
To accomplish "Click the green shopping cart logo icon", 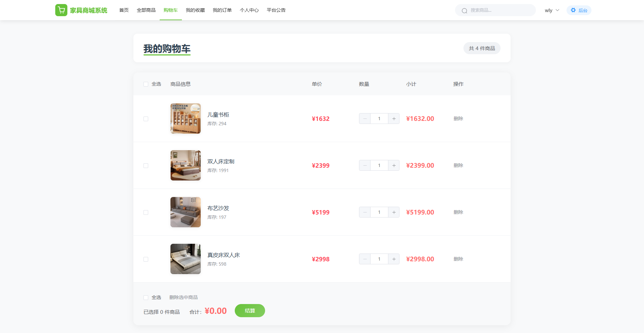I will pos(61,10).
